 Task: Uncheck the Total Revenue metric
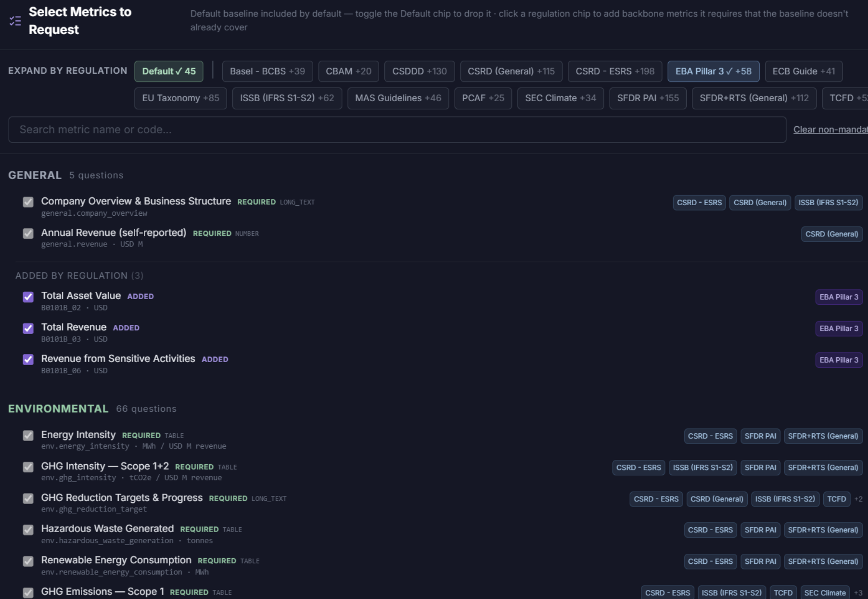[28, 328]
